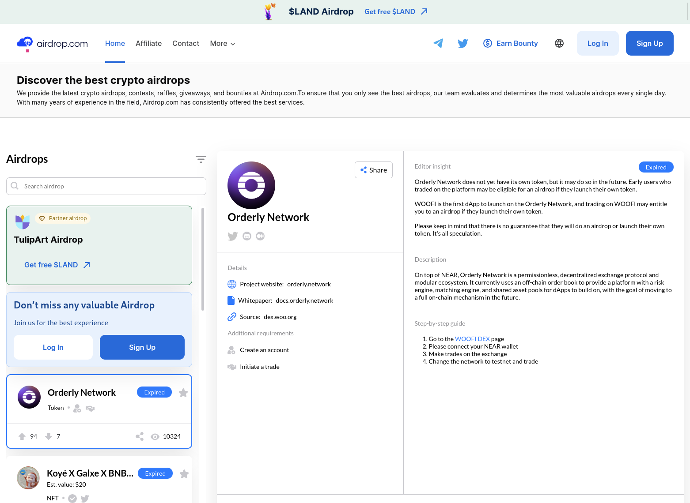This screenshot has width=690, height=503.
Task: Click the header Log In button
Action: point(598,43)
